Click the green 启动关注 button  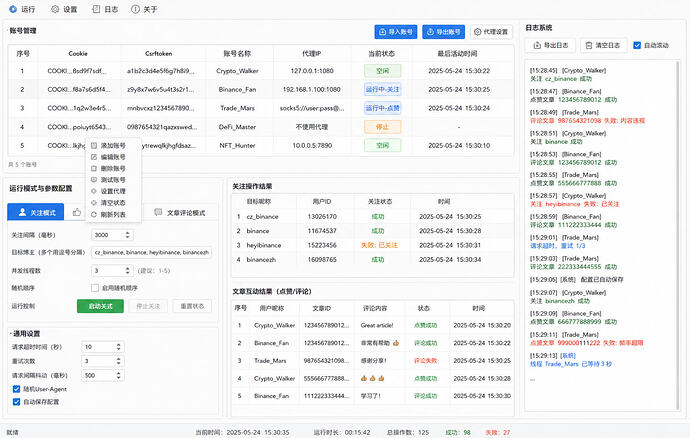pyautogui.click(x=100, y=306)
